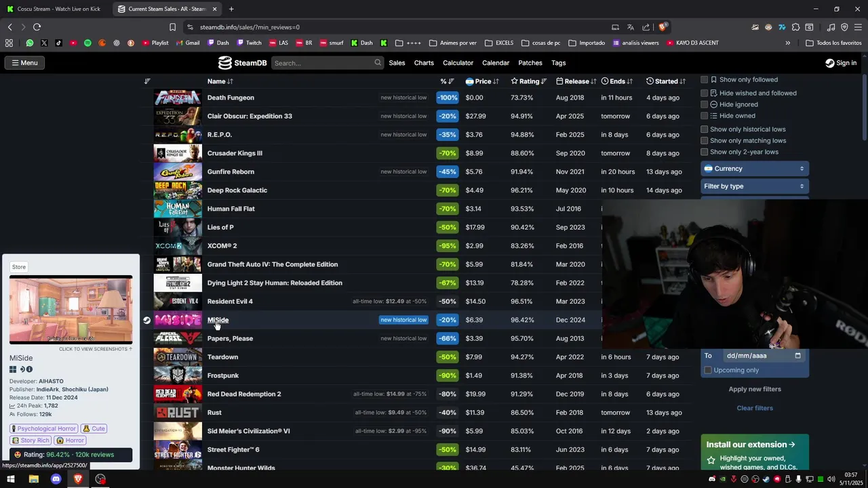
Task: Open the Spotify bookmark icon
Action: coord(87,43)
